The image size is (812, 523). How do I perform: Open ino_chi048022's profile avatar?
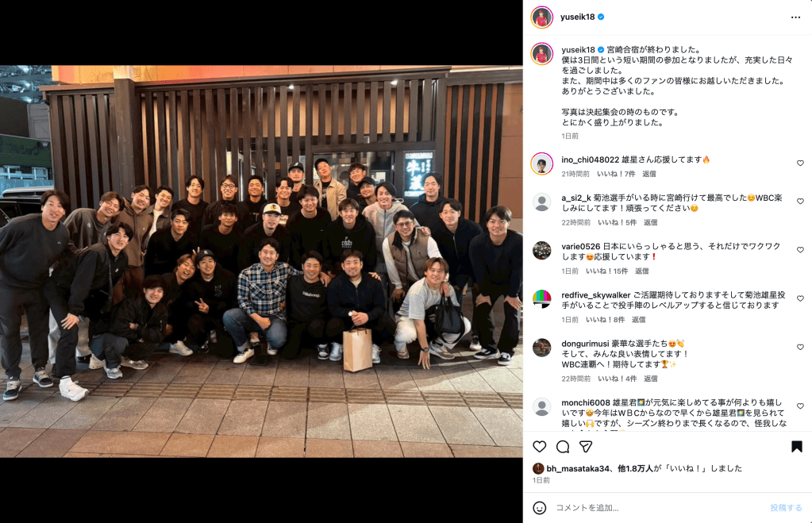pos(541,164)
